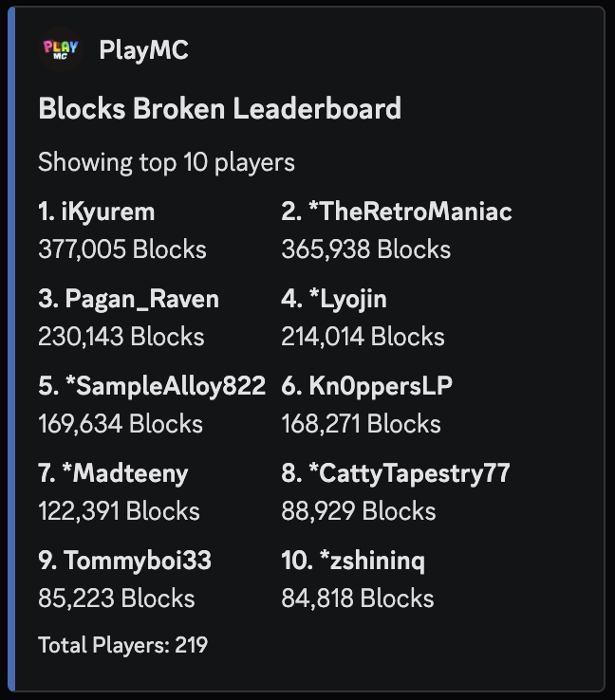Select the Total Players: 219 footer
This screenshot has width=615, height=700.
[x=122, y=645]
